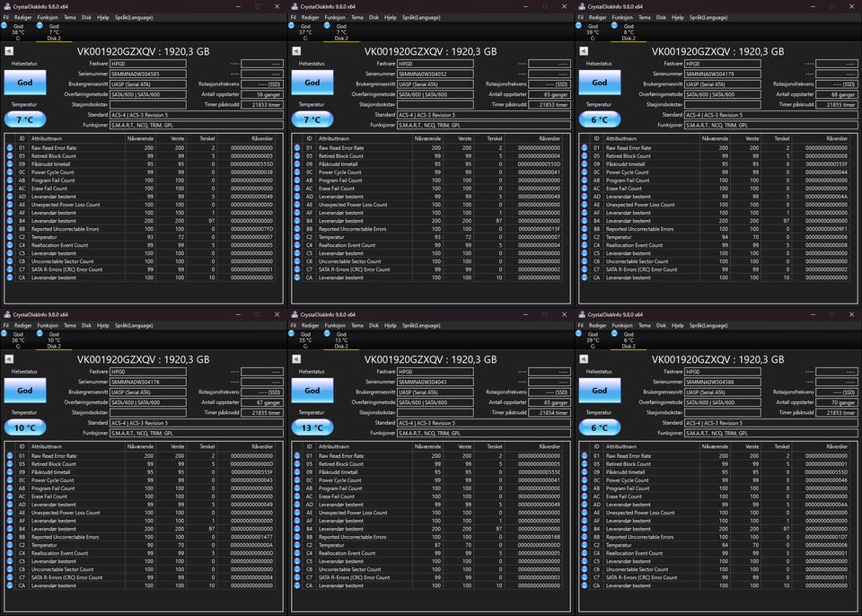
Task: Click Standard ACS-4 field in bottom-left window
Action: [x=197, y=423]
